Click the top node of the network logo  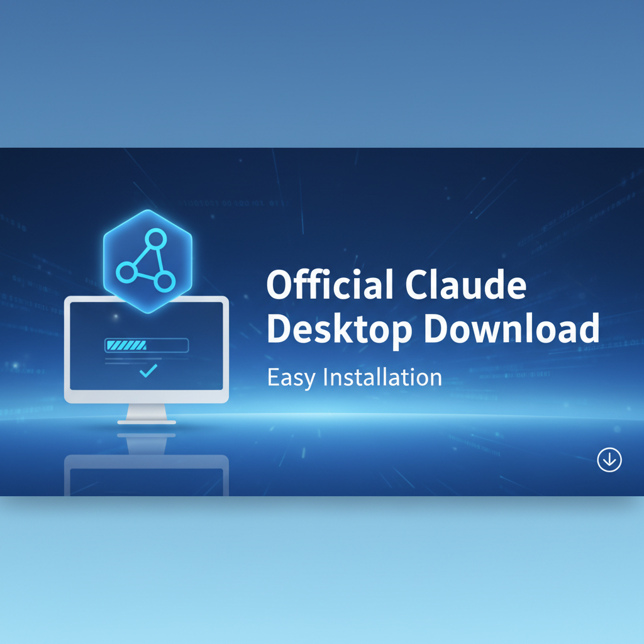pos(155,238)
